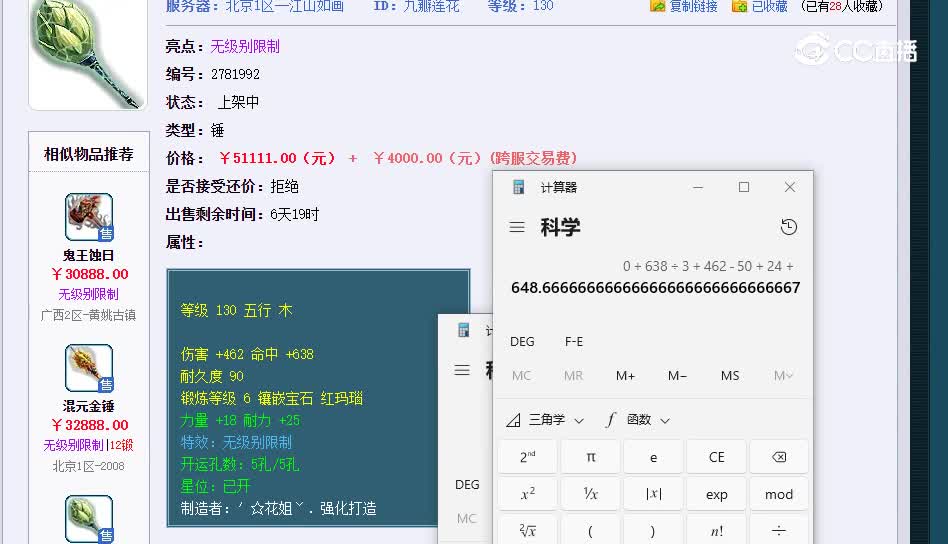This screenshot has width=948, height=544.
Task: Open the 鬼王蚀日 item name link
Action: click(88, 255)
